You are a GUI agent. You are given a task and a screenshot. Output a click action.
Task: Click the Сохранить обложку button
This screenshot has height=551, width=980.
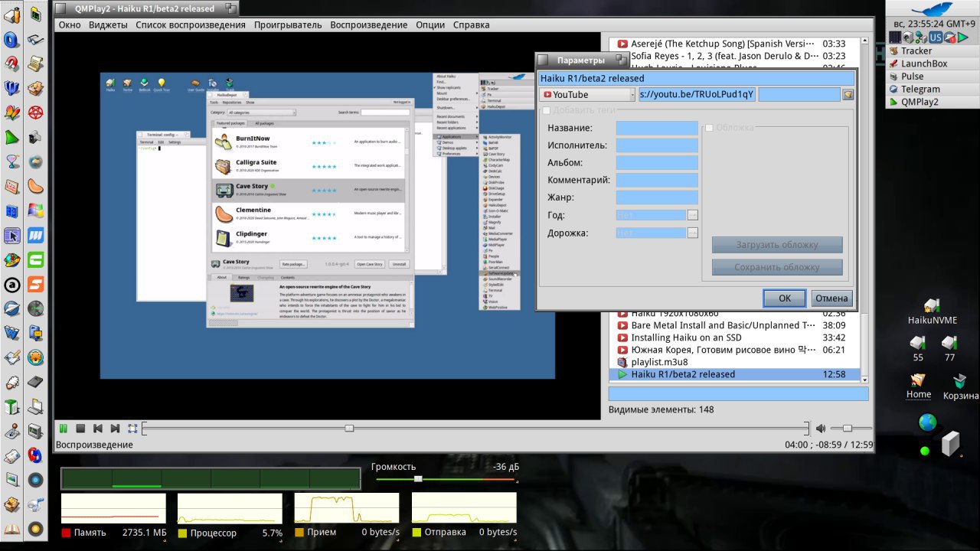pyautogui.click(x=777, y=267)
